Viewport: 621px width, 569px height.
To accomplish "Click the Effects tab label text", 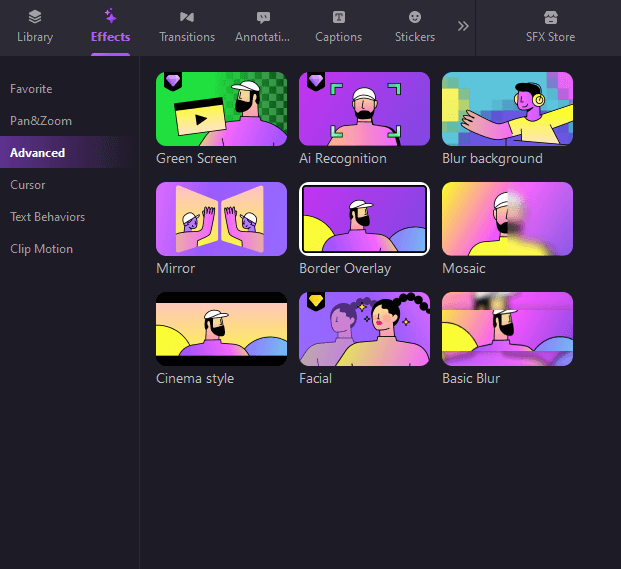I will (110, 37).
